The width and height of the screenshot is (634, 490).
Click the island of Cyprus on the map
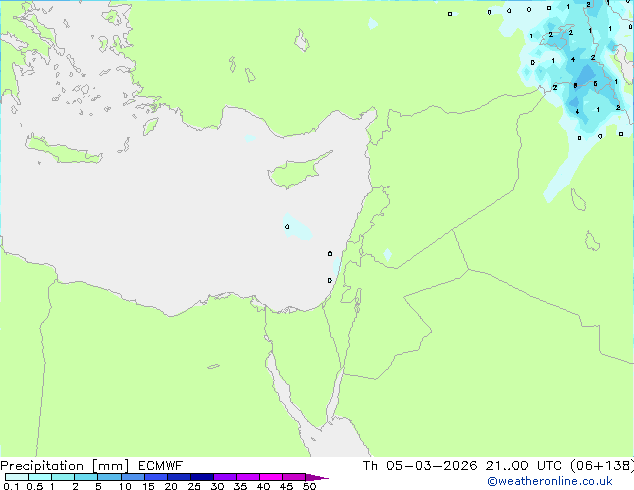[x=297, y=172]
